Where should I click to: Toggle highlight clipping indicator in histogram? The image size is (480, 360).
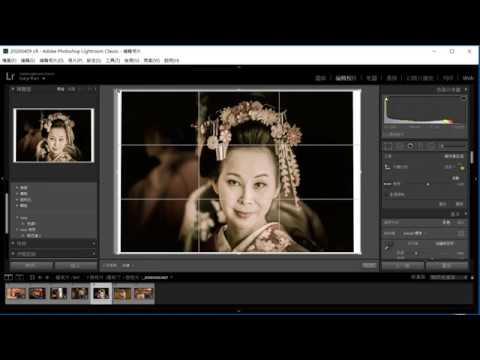point(463,98)
